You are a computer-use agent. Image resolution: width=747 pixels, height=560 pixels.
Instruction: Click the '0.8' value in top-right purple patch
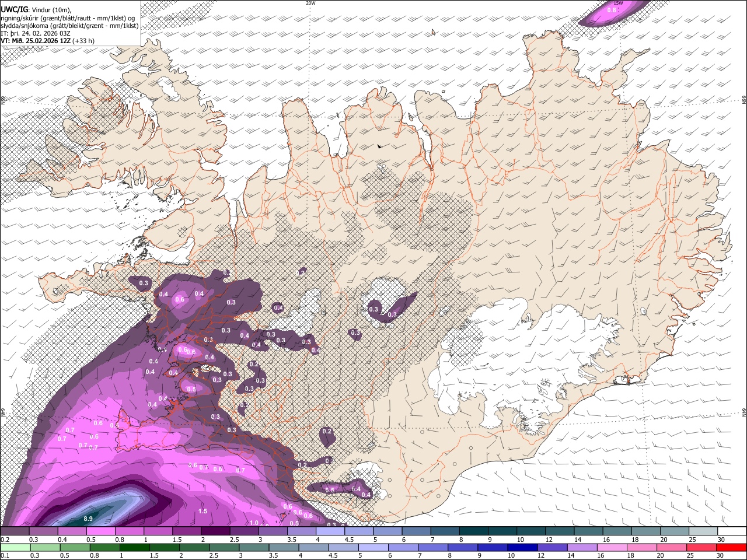pos(612,10)
